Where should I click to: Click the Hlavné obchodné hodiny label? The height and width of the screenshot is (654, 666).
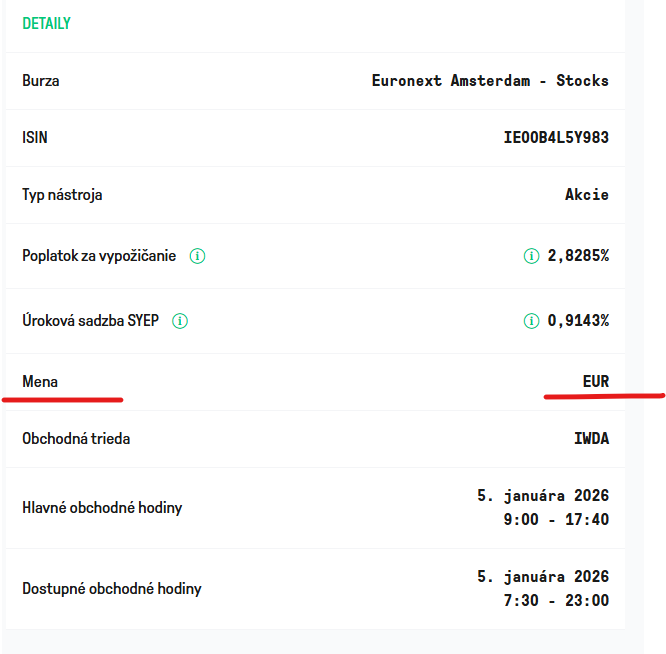point(102,507)
